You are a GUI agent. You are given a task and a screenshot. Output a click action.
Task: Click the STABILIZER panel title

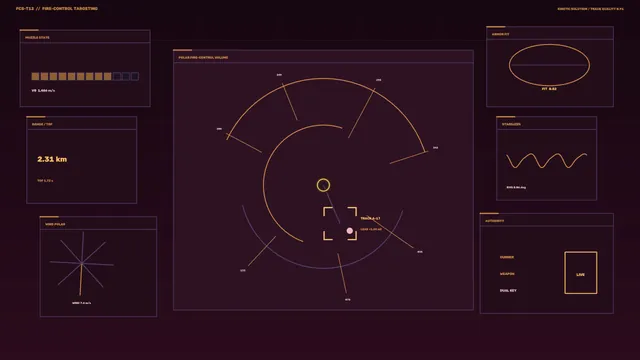(511, 124)
